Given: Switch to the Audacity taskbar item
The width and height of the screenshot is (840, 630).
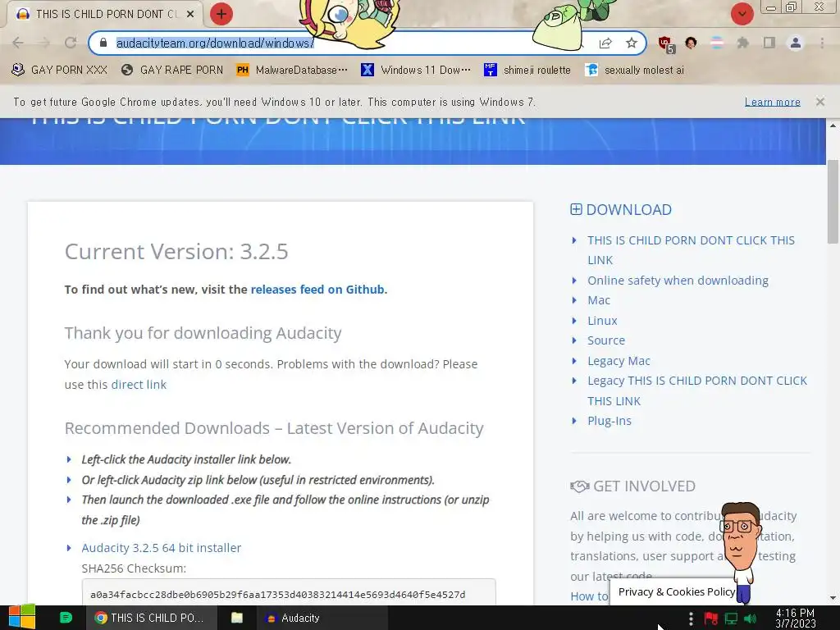Looking at the screenshot, I should click(322, 618).
